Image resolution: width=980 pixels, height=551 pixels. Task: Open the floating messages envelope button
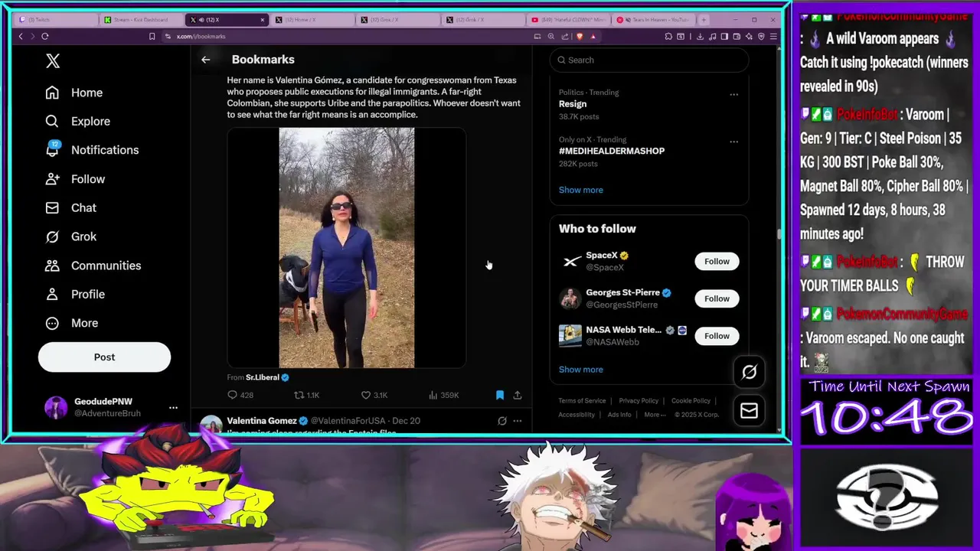point(749,411)
